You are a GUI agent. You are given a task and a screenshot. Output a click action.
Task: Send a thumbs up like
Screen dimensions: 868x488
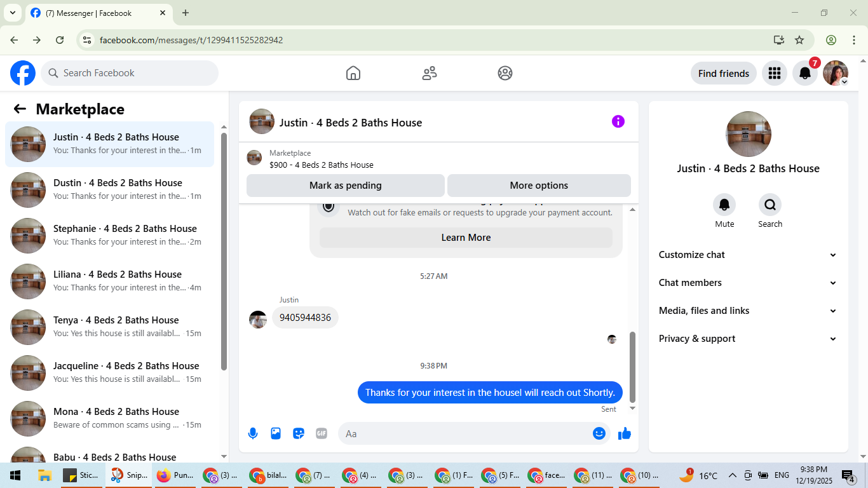(625, 433)
